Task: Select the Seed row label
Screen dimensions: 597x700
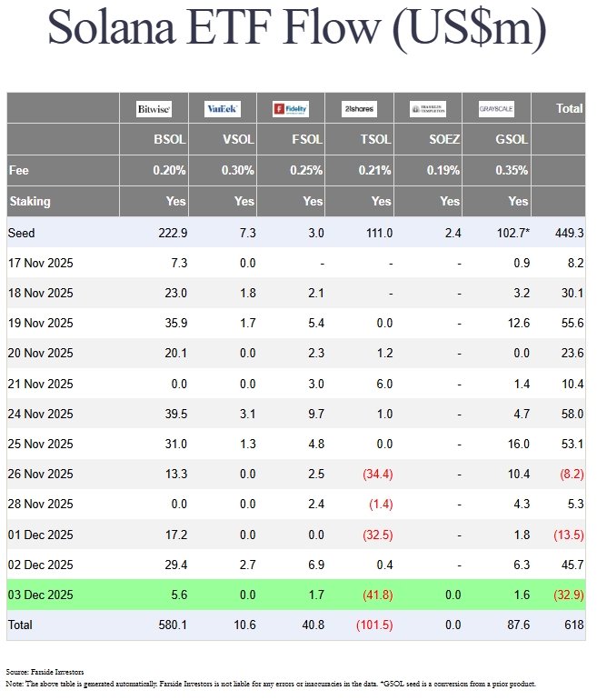Action: coord(22,234)
